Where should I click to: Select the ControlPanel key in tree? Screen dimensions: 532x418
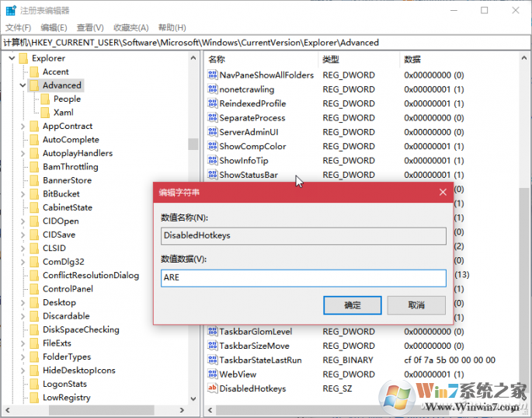pyautogui.click(x=68, y=289)
